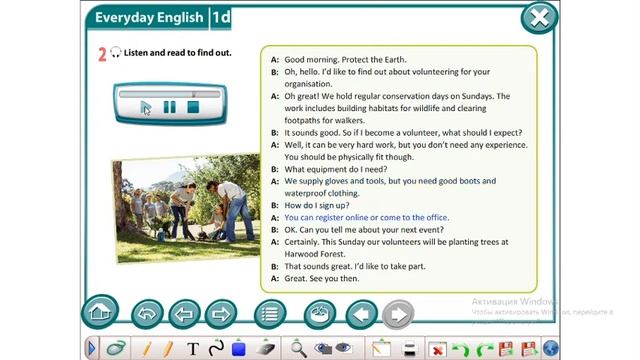Click the 'Everyday English' header title

point(149,18)
